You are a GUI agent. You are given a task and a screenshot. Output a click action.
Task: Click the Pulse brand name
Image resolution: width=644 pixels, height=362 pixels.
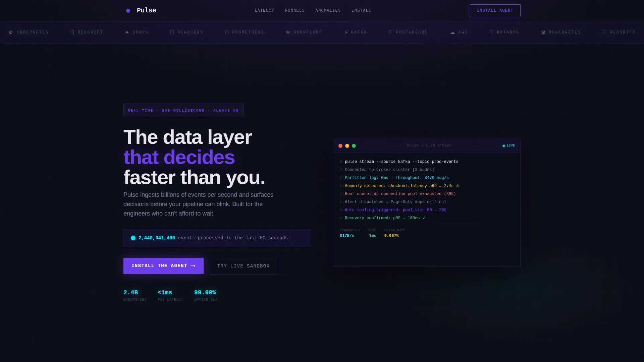(x=147, y=10)
